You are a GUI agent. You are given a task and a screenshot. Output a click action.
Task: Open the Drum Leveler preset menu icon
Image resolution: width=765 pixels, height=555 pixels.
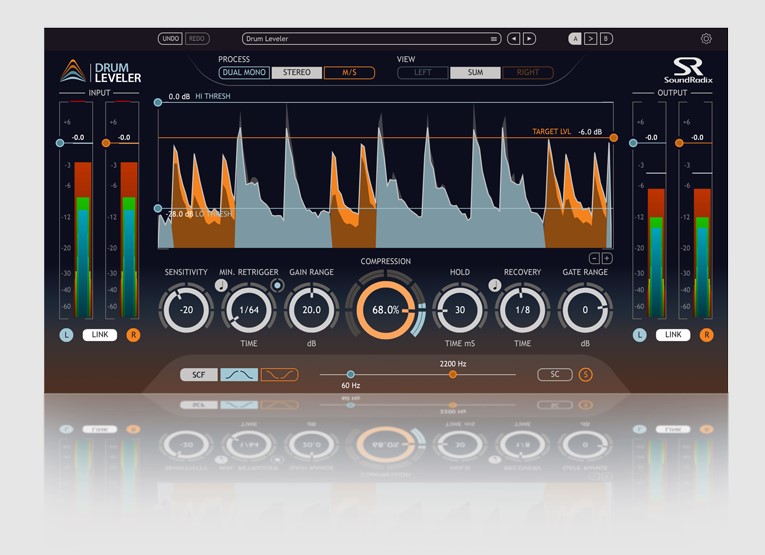point(494,39)
